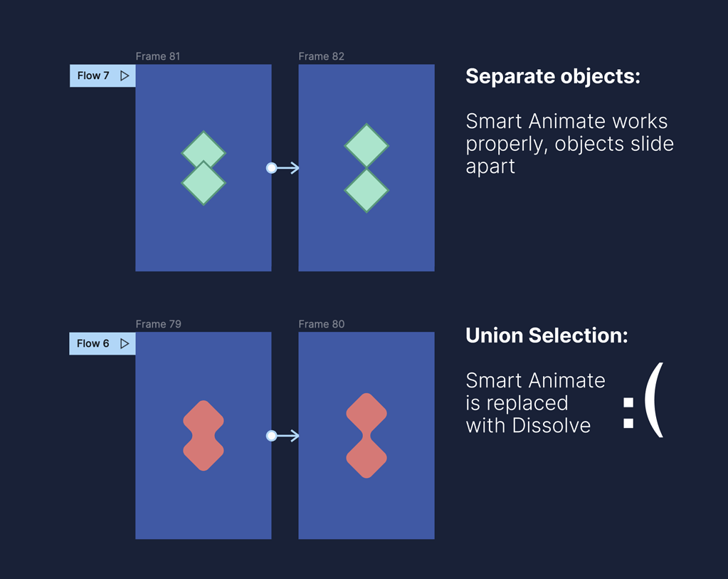Image resolution: width=728 pixels, height=579 pixels.
Task: Select the Flow 7 starting point label
Action: coord(93,75)
